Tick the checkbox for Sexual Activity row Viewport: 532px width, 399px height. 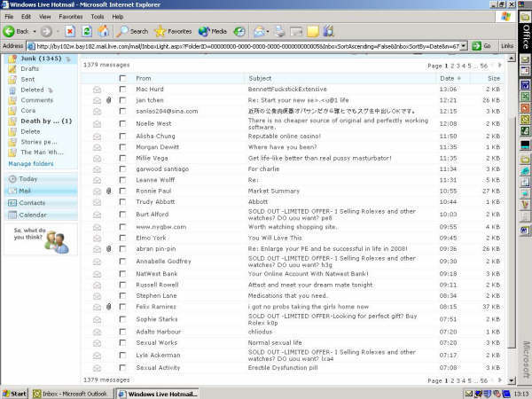point(123,367)
